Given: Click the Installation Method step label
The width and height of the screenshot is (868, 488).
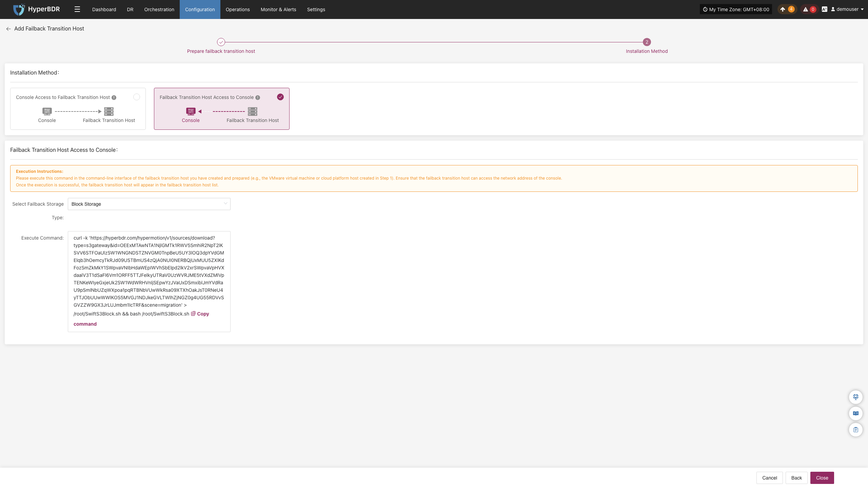Looking at the screenshot, I should 647,51.
